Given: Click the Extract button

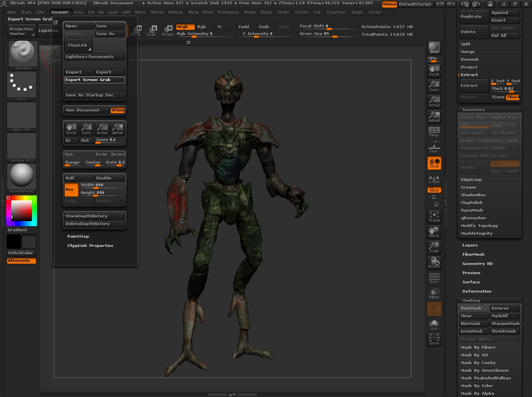Looking at the screenshot, I should 474,86.
